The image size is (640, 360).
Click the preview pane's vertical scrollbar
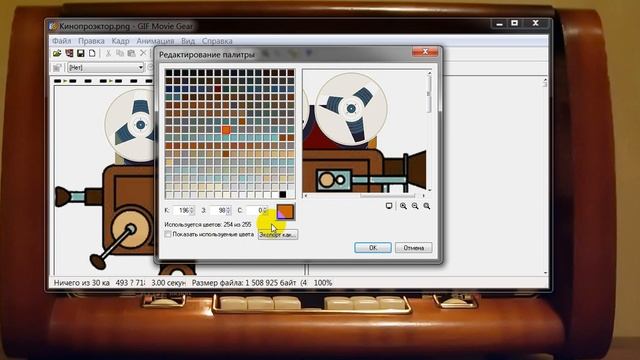coord(429,131)
